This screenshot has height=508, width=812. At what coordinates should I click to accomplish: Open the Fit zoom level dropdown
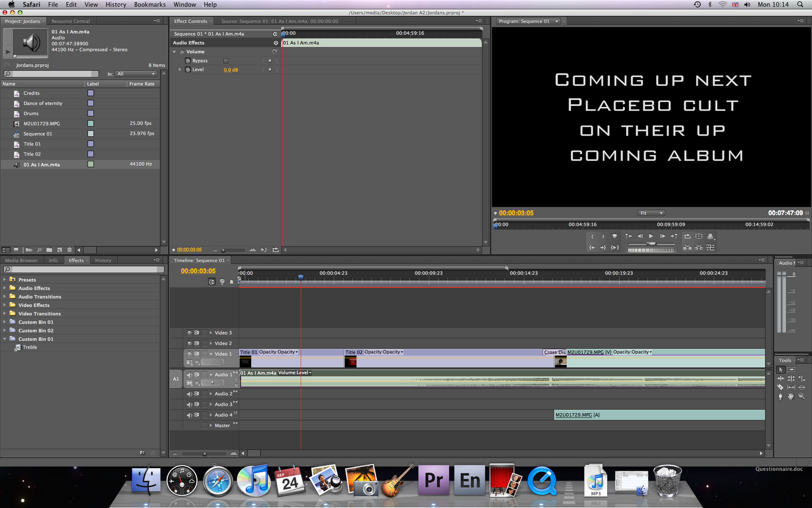[x=651, y=213]
